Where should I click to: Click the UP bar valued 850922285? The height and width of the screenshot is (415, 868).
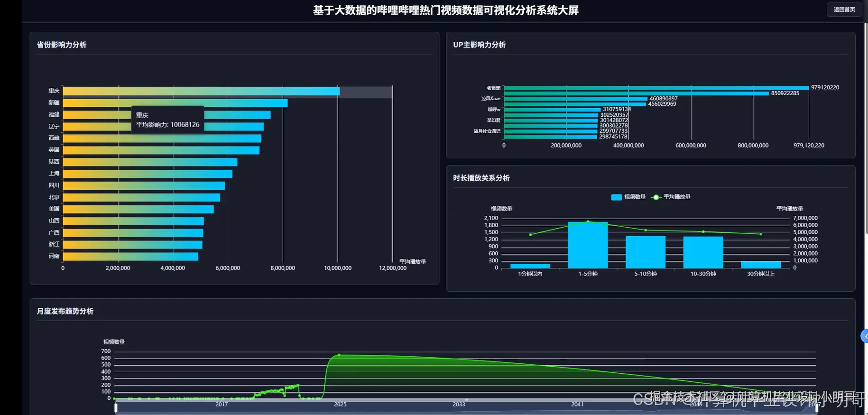[x=637, y=93]
